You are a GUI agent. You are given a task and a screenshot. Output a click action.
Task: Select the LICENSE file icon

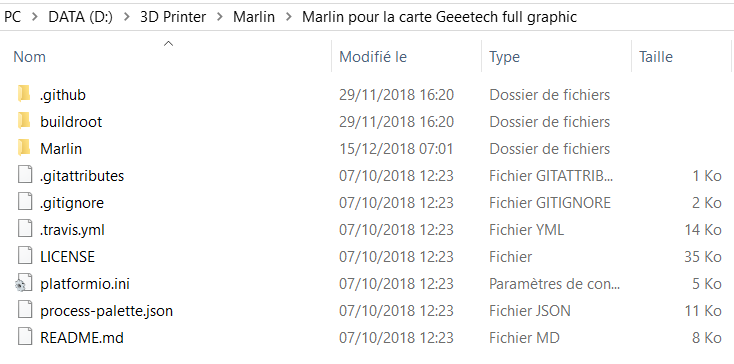24,257
